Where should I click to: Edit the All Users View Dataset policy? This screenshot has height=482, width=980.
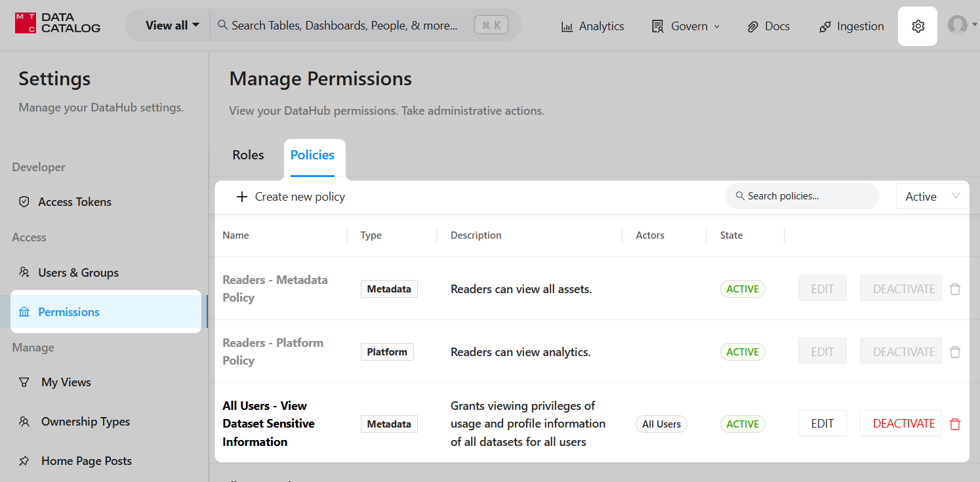pos(822,424)
